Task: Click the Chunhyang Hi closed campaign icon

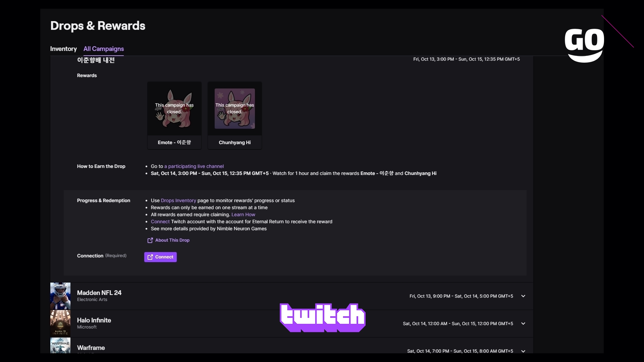Action: (x=234, y=108)
